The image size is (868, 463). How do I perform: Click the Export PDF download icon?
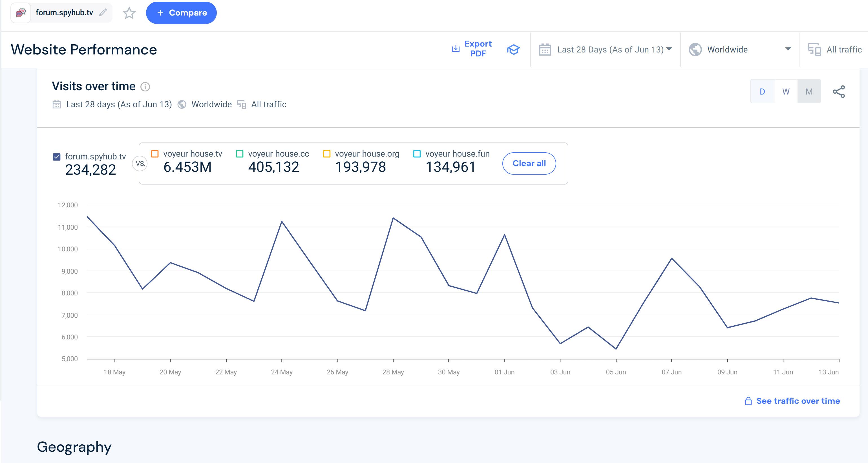coord(456,49)
